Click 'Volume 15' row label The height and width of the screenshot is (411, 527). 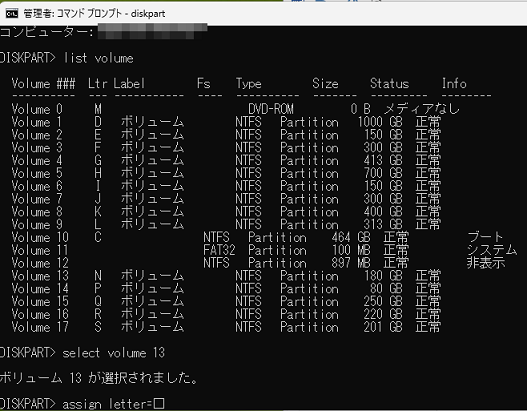click(40, 301)
